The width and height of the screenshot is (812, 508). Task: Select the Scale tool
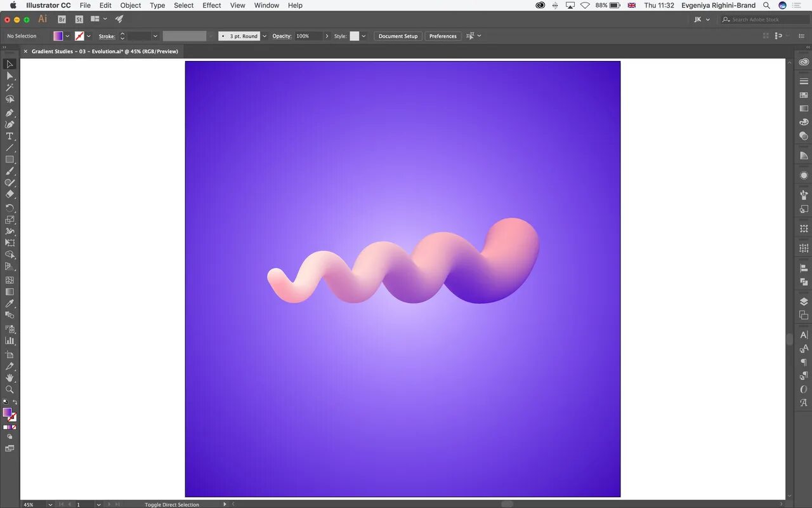tap(10, 220)
